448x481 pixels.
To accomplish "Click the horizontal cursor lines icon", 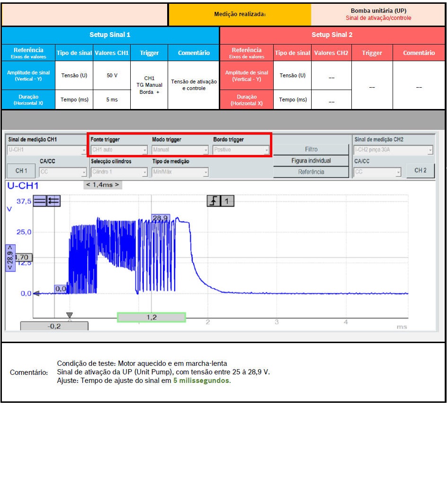I will [x=40, y=201].
